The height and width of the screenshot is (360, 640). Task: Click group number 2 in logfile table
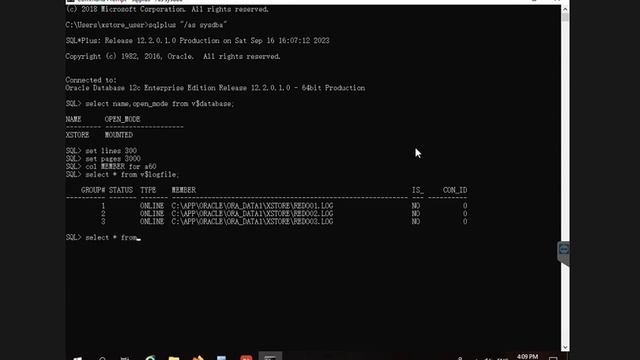(x=103, y=213)
